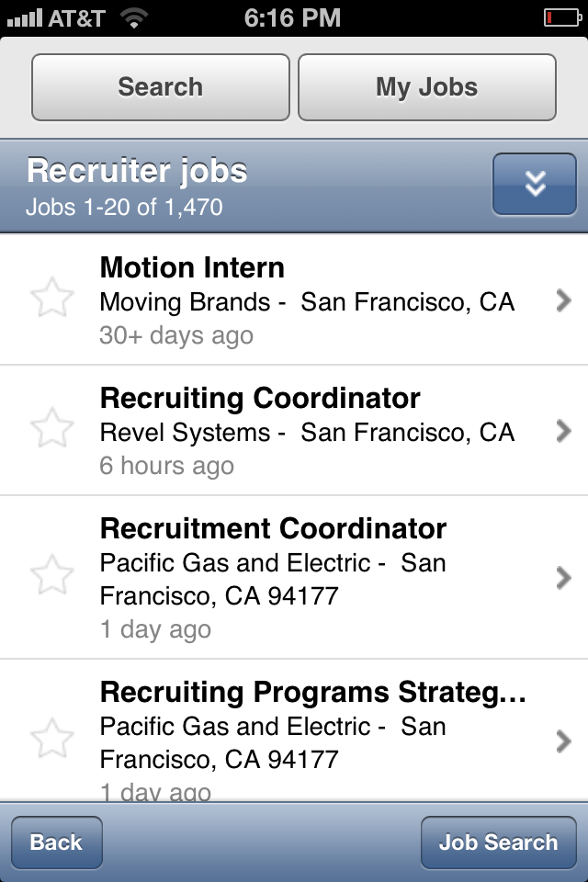Open Recruiting Programs Strateg… listing
Viewport: 588px width, 882px height.
312,692
